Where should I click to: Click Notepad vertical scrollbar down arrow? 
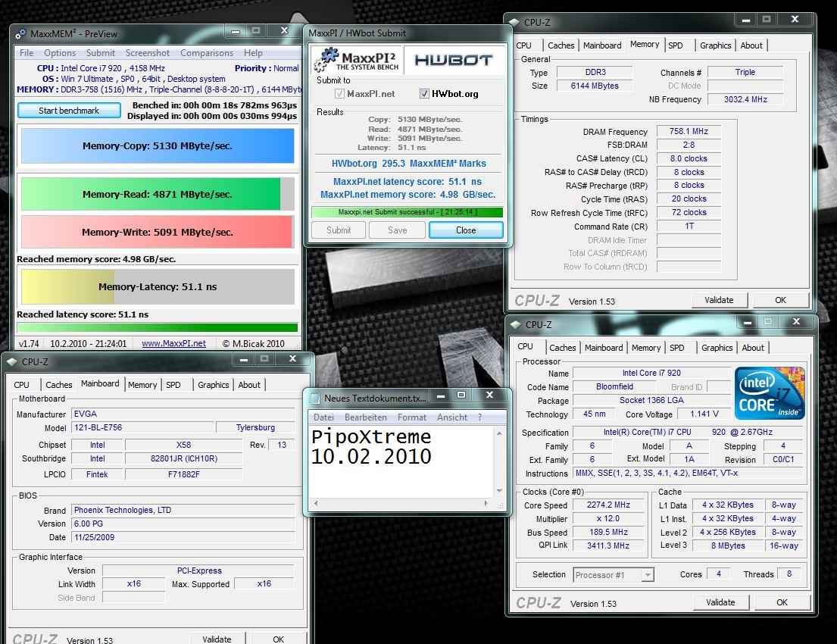tap(499, 490)
